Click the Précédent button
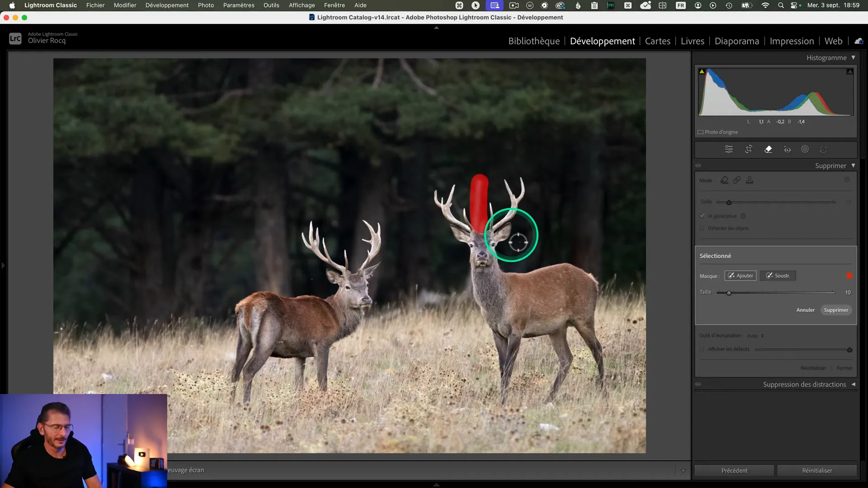Screen dimensions: 868x488 coord(734,470)
